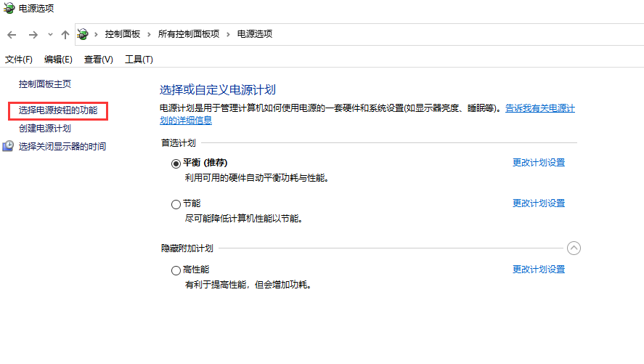Viewport: 644px width, 364px height.
Task: Click the 隐藏附加计划 section label
Action: click(187, 248)
